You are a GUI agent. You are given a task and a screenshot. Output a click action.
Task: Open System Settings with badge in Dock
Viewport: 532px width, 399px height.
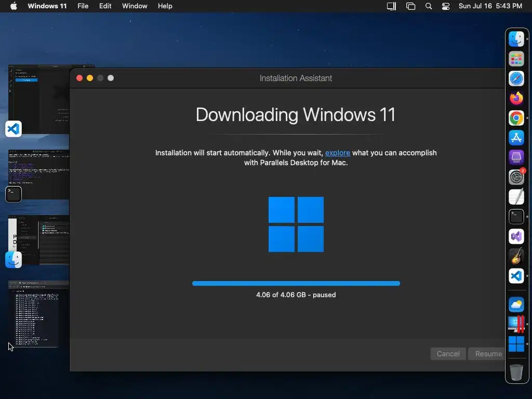pos(516,177)
